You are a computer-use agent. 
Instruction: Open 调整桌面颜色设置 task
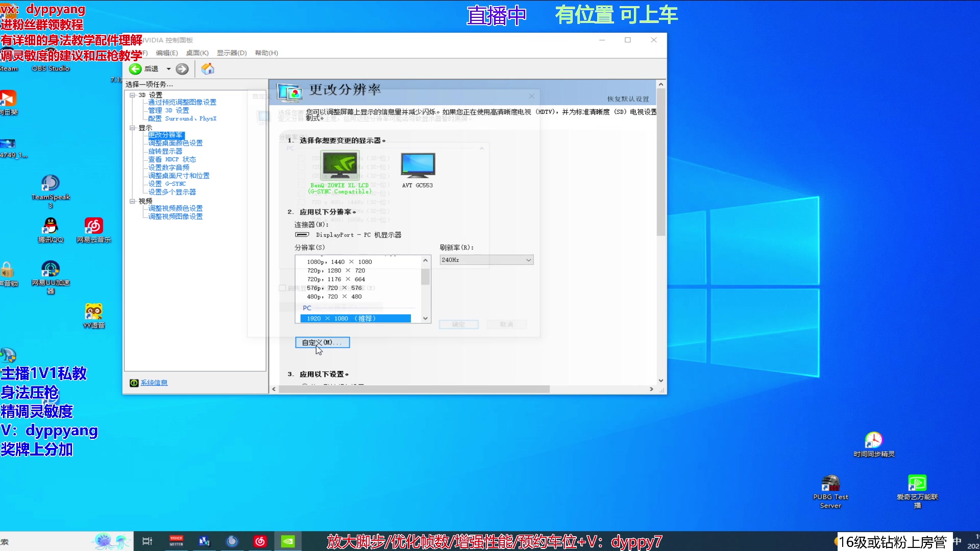coord(176,143)
